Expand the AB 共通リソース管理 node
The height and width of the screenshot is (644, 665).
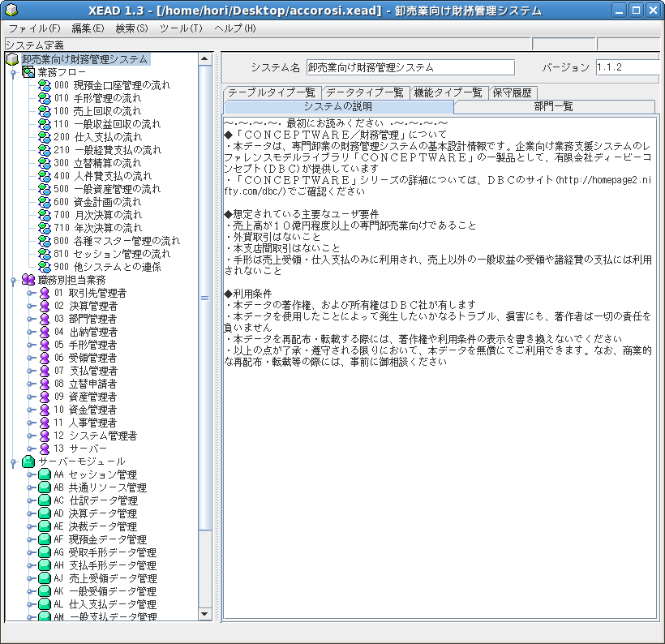pyautogui.click(x=31, y=487)
